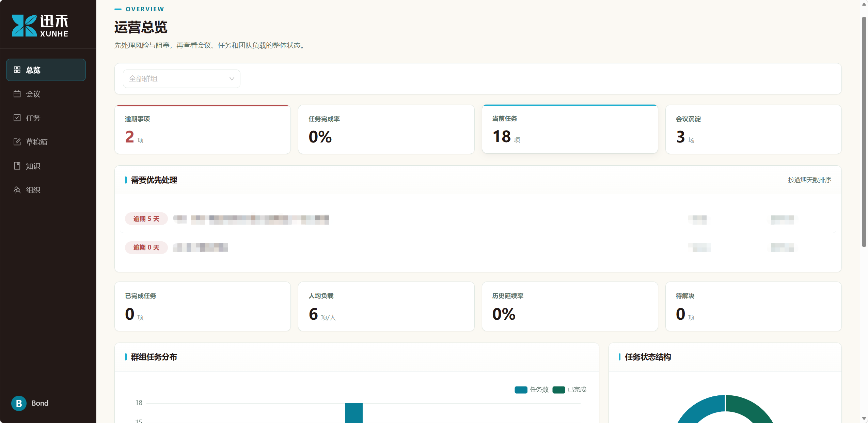Click the 待解决 stat card
The image size is (868, 423).
pyautogui.click(x=753, y=306)
